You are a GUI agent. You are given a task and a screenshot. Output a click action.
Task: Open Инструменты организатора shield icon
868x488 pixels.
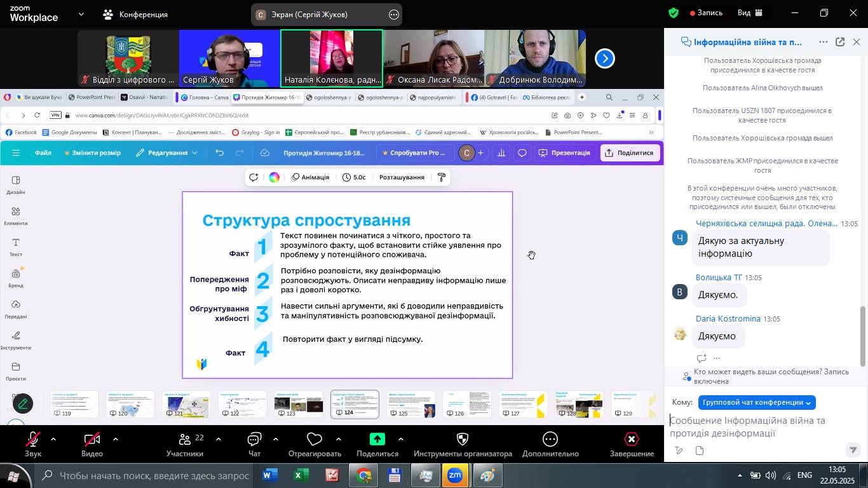click(x=463, y=440)
